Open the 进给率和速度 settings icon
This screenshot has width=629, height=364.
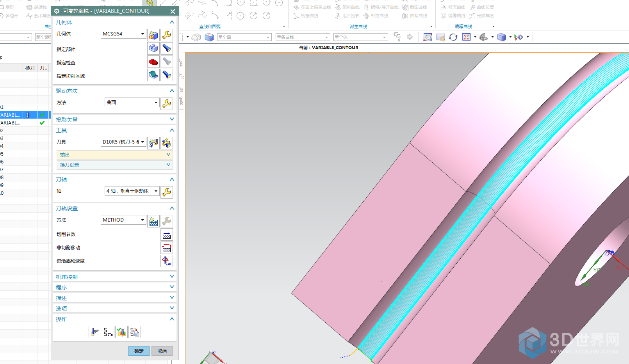point(167,261)
